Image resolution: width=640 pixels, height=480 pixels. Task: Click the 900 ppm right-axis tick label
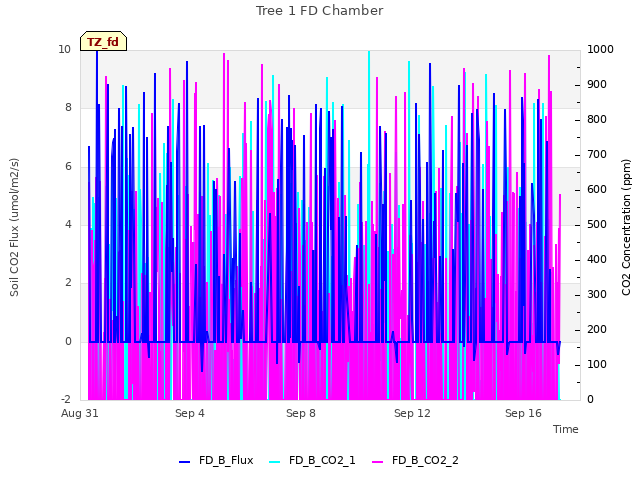[x=597, y=84]
